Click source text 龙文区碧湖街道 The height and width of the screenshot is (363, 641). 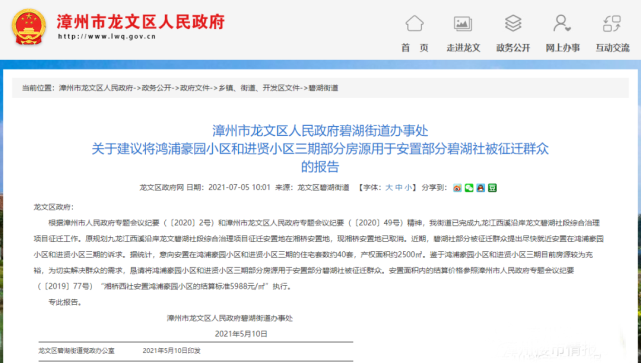tap(323, 188)
